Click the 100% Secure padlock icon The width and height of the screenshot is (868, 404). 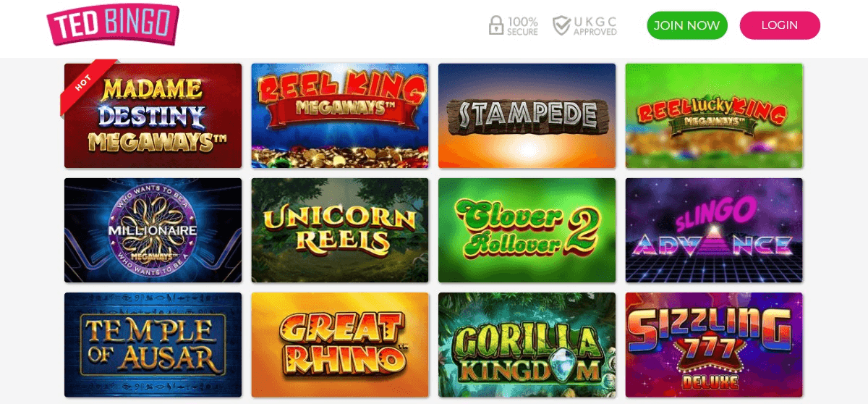(496, 25)
